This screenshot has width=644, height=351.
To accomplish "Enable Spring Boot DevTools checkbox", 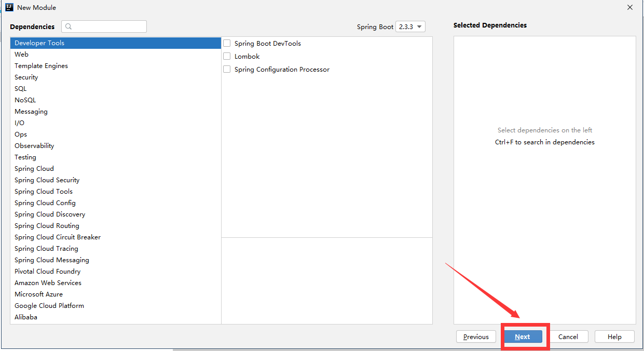I will (x=227, y=44).
